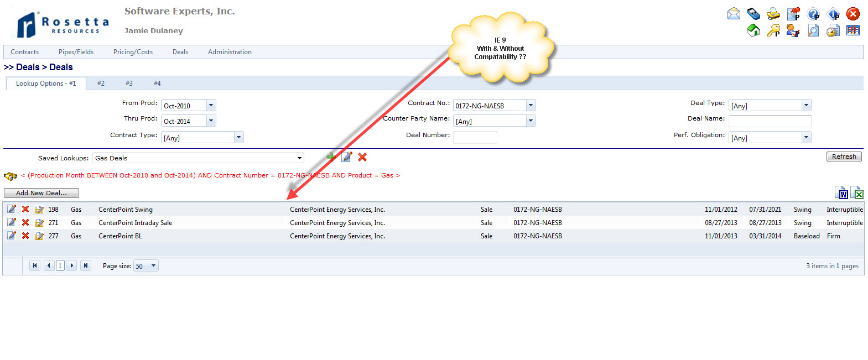The height and width of the screenshot is (360, 868).
Task: Edit the saved lookup pencil icon
Action: pyautogui.click(x=347, y=157)
